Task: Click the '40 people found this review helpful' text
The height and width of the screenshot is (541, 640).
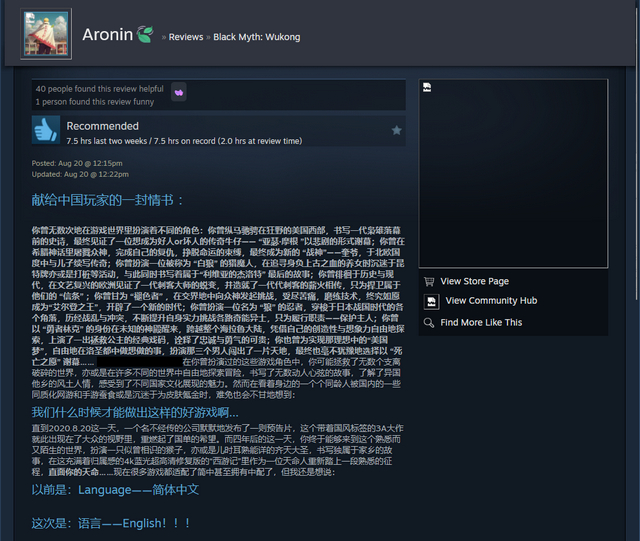Action: tap(99, 89)
